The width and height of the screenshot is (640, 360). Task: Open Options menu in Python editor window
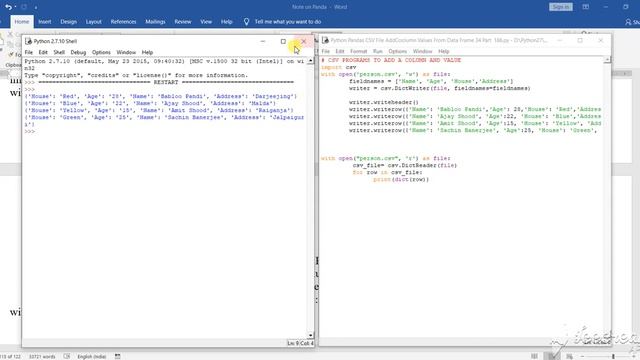click(x=398, y=51)
